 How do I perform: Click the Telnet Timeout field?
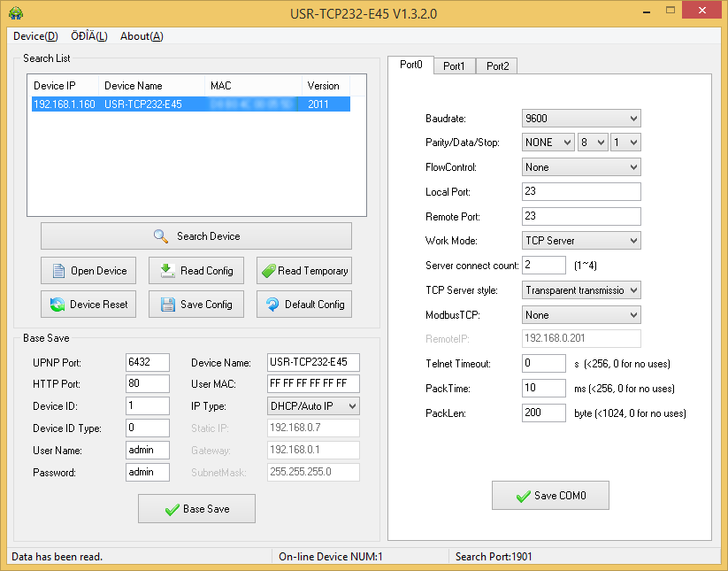point(544,363)
